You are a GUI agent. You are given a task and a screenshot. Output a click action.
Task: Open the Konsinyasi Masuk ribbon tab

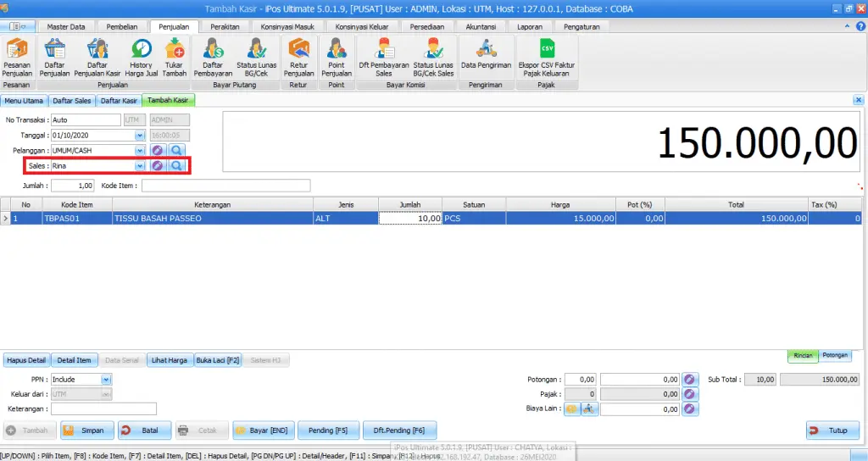[x=287, y=26]
